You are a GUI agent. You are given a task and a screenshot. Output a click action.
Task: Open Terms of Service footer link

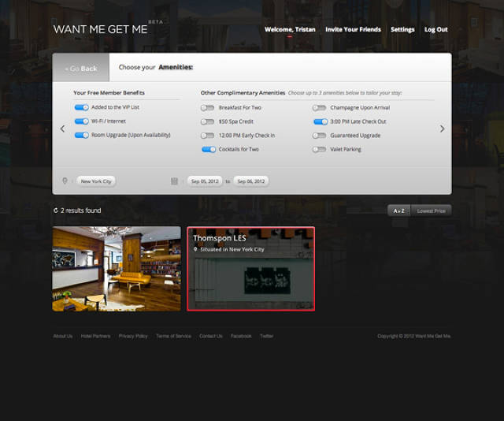click(173, 336)
